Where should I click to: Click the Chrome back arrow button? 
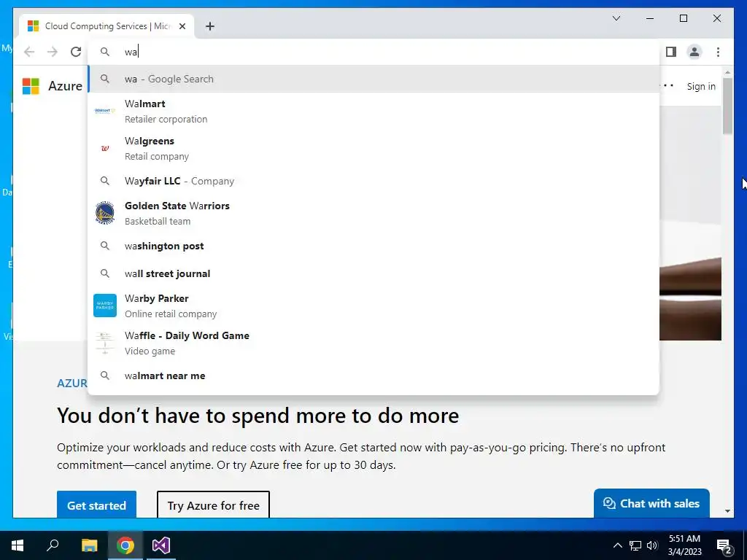click(x=29, y=52)
